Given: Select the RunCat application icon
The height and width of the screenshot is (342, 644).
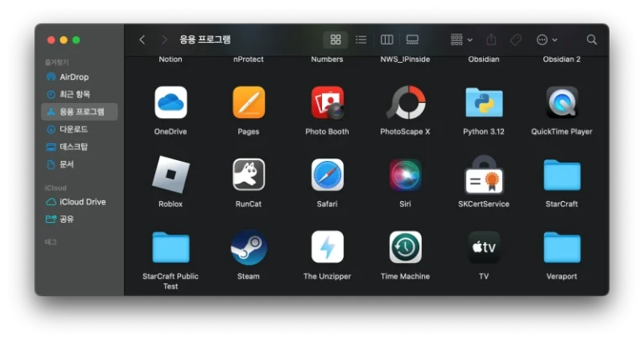Looking at the screenshot, I should [248, 175].
